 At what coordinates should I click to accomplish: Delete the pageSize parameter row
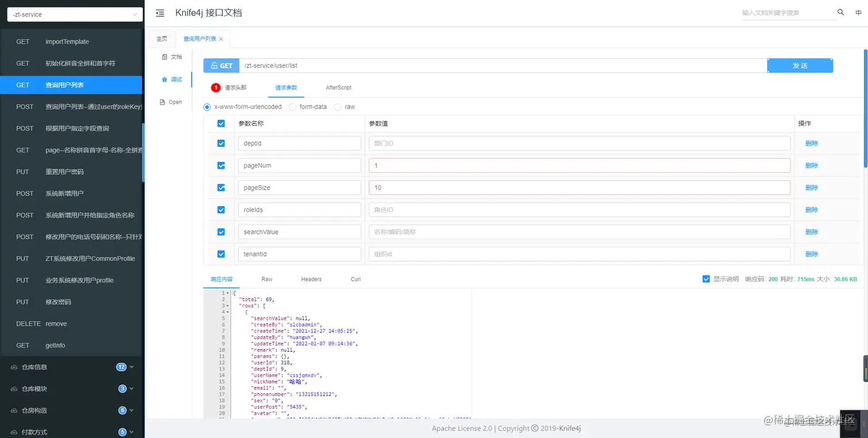tap(812, 188)
